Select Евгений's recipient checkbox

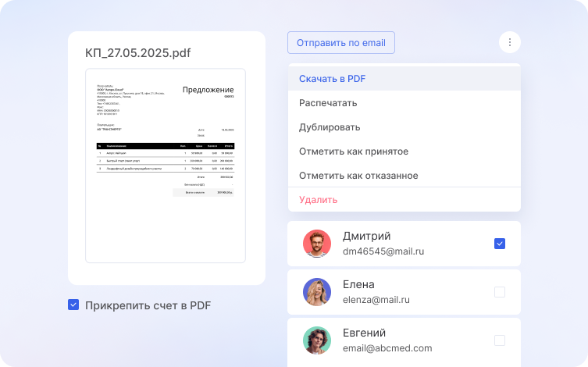click(x=500, y=340)
